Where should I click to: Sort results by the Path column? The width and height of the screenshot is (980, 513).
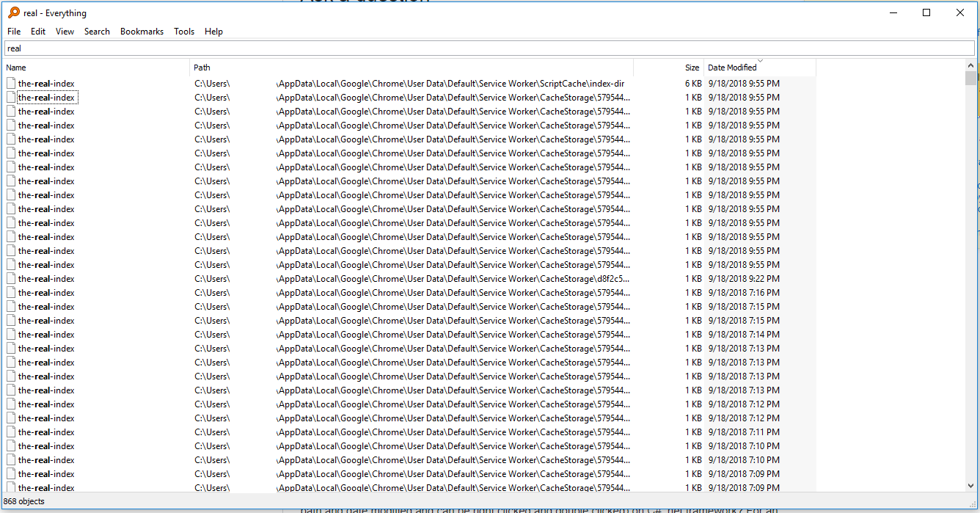[x=201, y=67]
